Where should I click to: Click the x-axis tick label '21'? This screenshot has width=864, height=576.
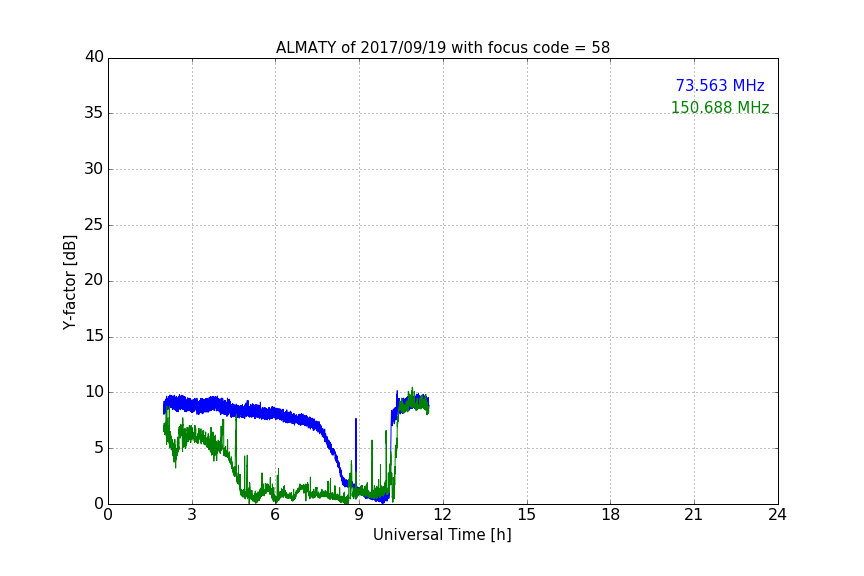[694, 515]
